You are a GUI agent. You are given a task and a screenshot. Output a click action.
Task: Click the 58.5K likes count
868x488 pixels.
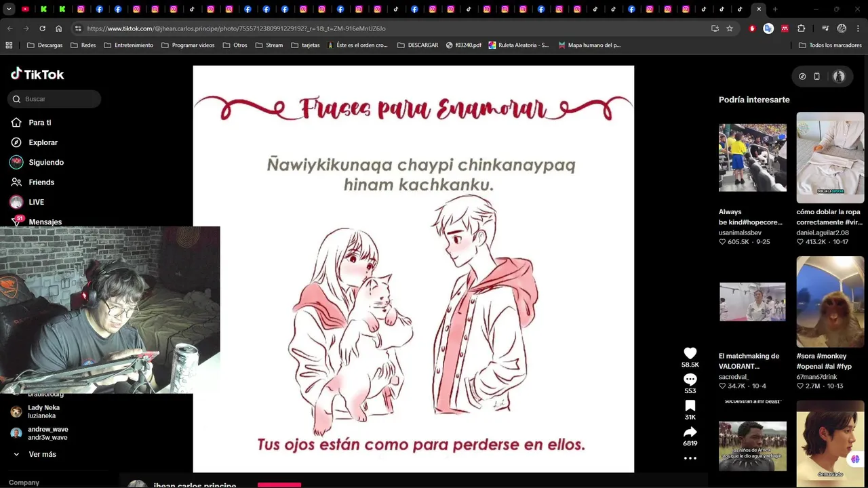tap(690, 365)
